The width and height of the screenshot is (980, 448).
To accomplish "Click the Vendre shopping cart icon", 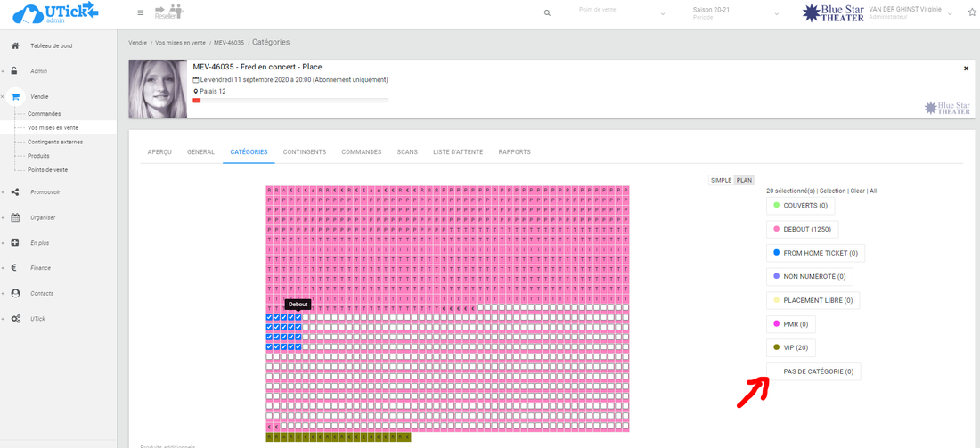I will tap(15, 96).
